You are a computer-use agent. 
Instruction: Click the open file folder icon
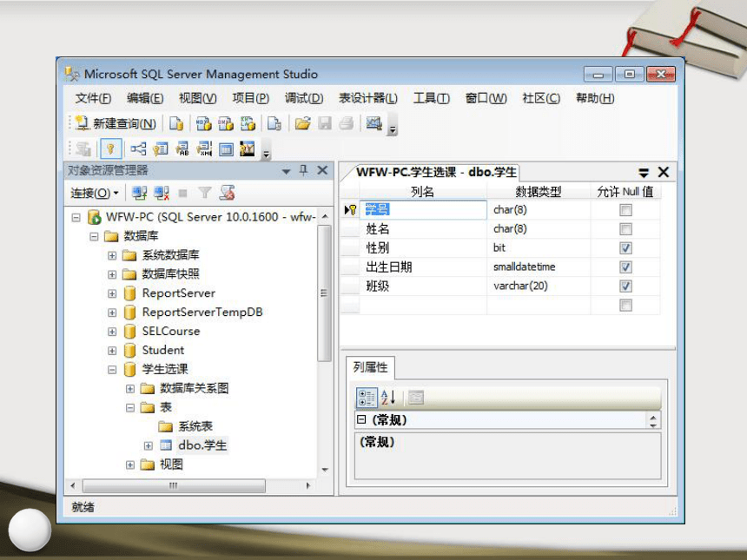pos(302,124)
